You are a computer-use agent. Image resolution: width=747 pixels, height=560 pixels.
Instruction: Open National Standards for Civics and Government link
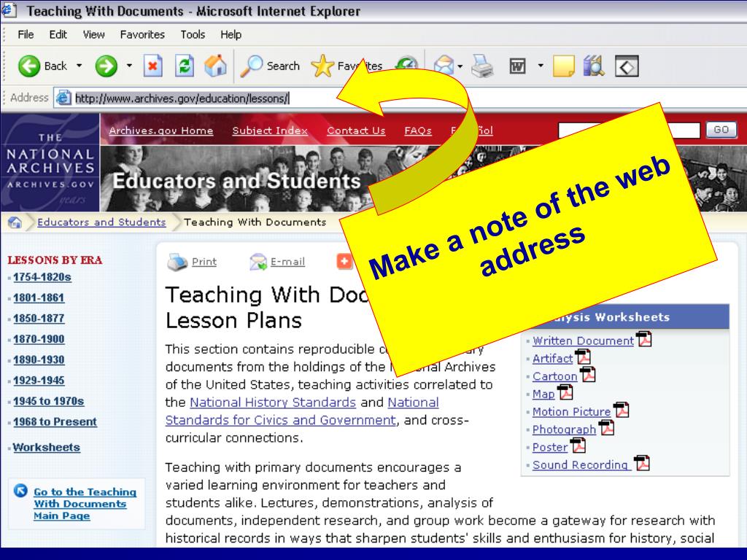(x=302, y=411)
